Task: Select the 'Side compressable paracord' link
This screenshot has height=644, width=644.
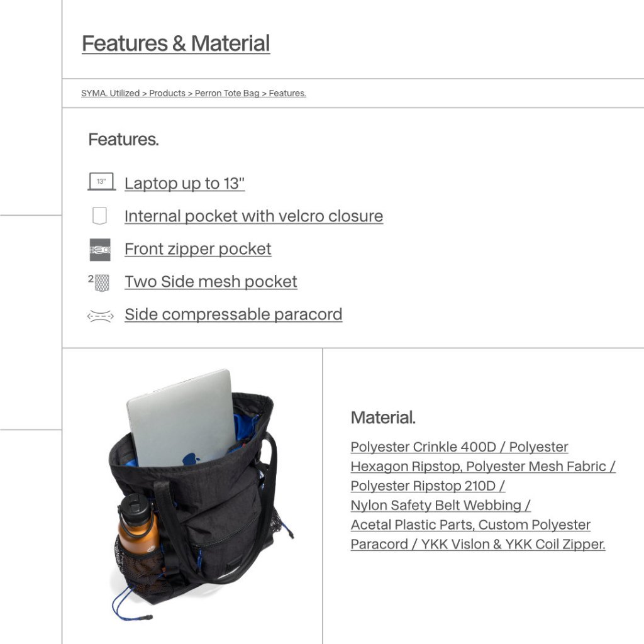Action: [233, 314]
